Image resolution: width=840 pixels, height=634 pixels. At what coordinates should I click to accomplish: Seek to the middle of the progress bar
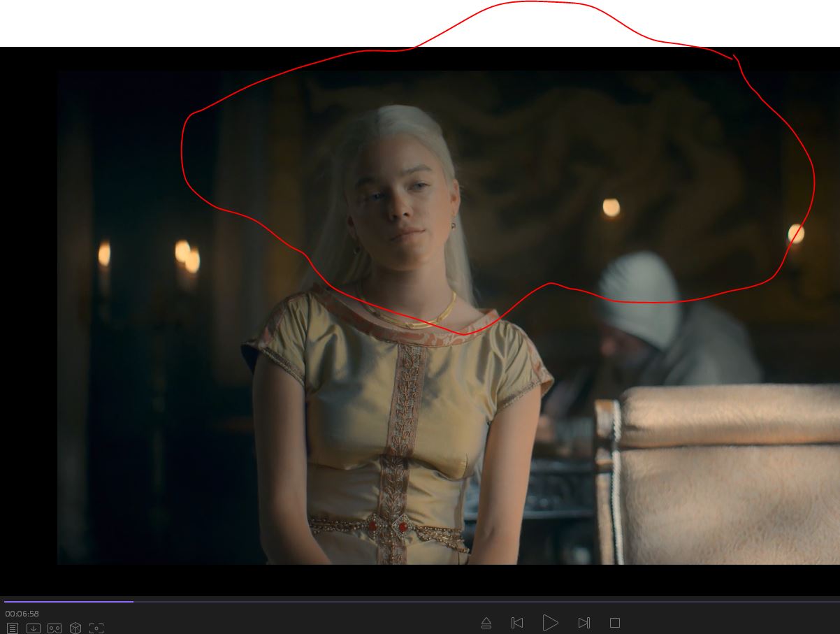(420, 601)
